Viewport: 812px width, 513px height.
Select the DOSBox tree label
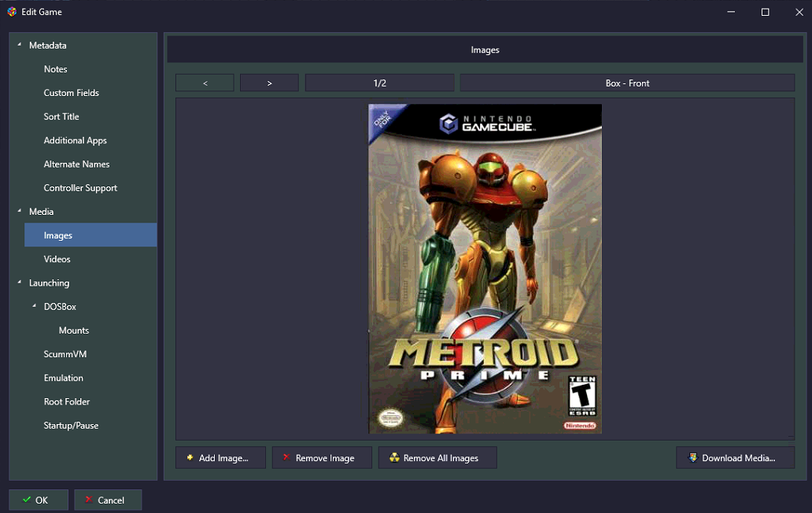pos(60,306)
